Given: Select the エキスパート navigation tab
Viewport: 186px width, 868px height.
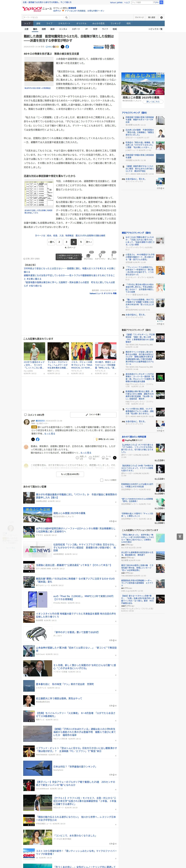Looking at the screenshot, I should (64, 24).
